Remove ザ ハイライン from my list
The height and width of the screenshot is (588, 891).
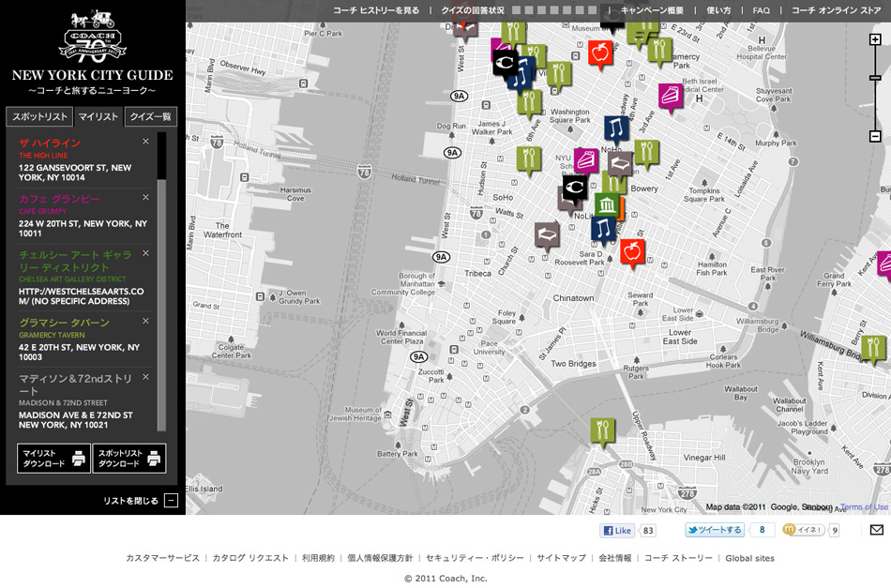pyautogui.click(x=145, y=142)
